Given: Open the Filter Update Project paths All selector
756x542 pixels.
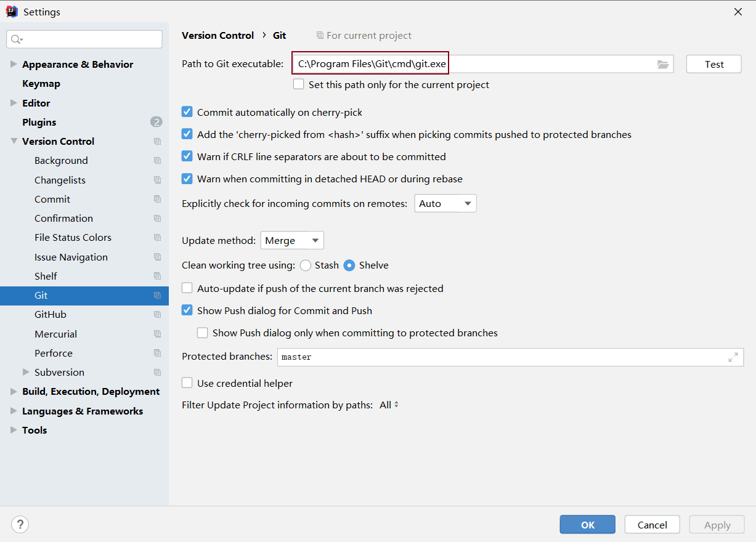Looking at the screenshot, I should [389, 405].
